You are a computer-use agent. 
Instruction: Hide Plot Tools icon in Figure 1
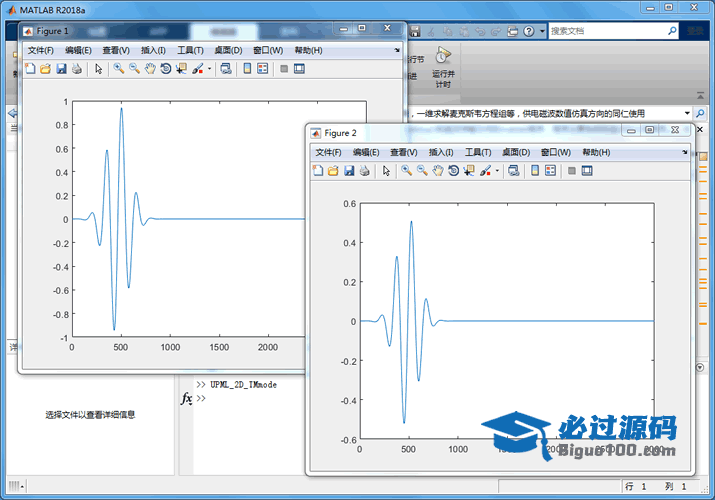point(284,69)
